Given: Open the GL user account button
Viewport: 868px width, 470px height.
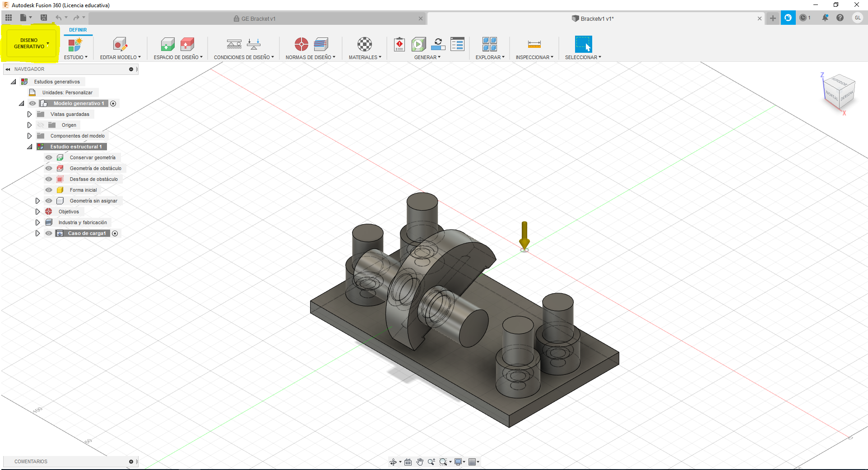Looking at the screenshot, I should click(858, 18).
